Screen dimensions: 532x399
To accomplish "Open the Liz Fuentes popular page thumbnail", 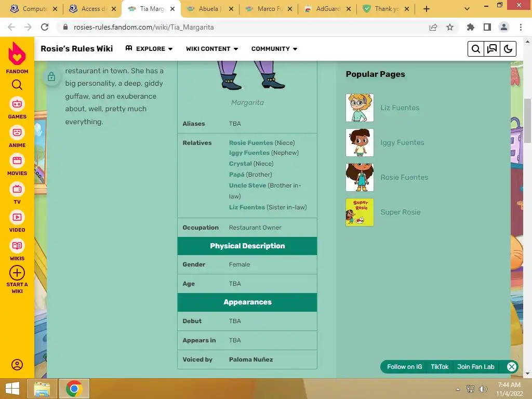I will pos(360,108).
